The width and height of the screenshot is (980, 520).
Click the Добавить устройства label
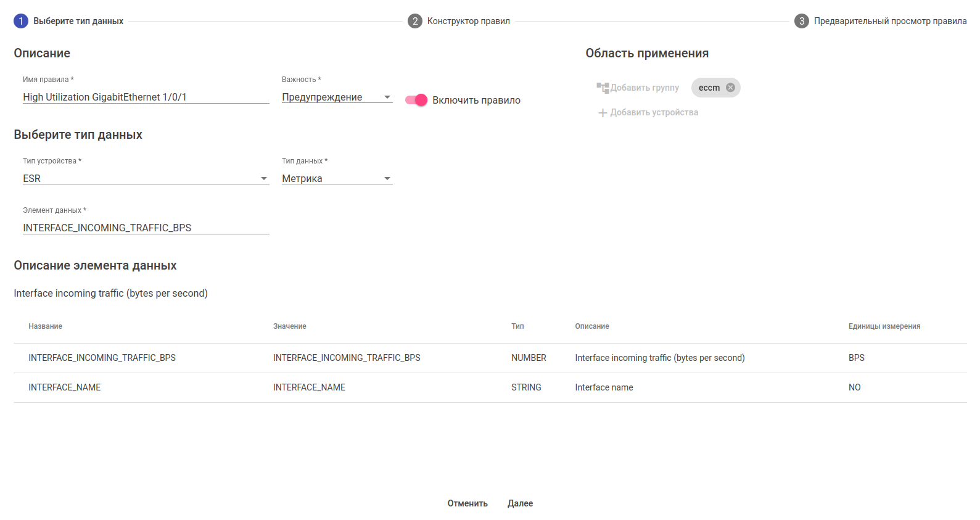654,113
